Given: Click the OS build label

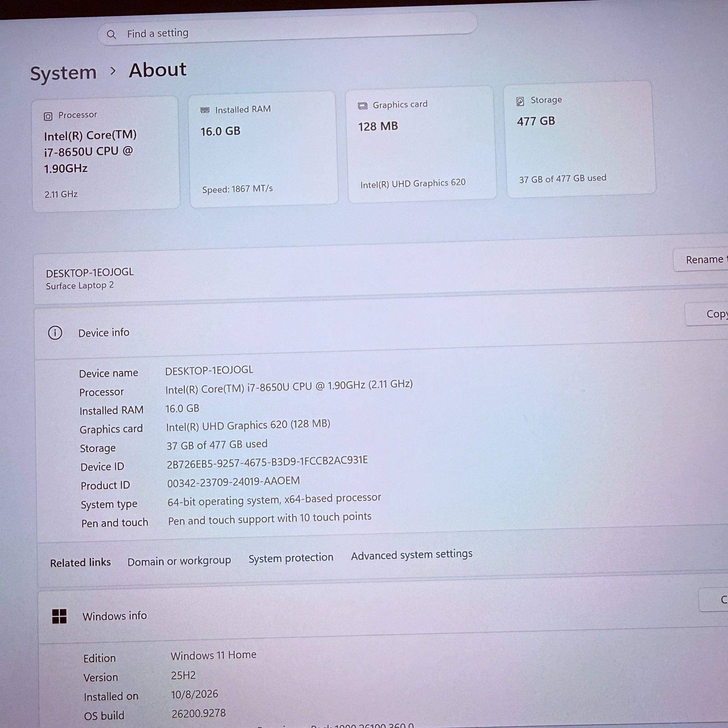Looking at the screenshot, I should click(104, 716).
